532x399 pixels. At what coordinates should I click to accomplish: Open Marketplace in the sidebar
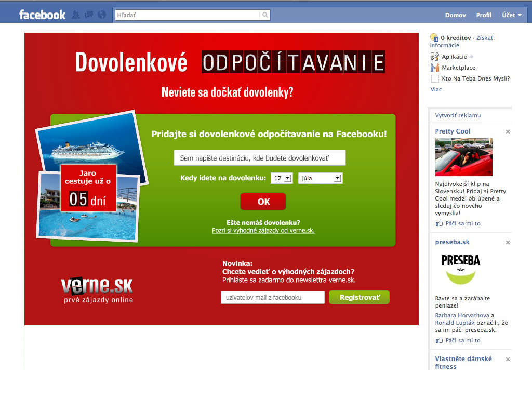point(458,68)
